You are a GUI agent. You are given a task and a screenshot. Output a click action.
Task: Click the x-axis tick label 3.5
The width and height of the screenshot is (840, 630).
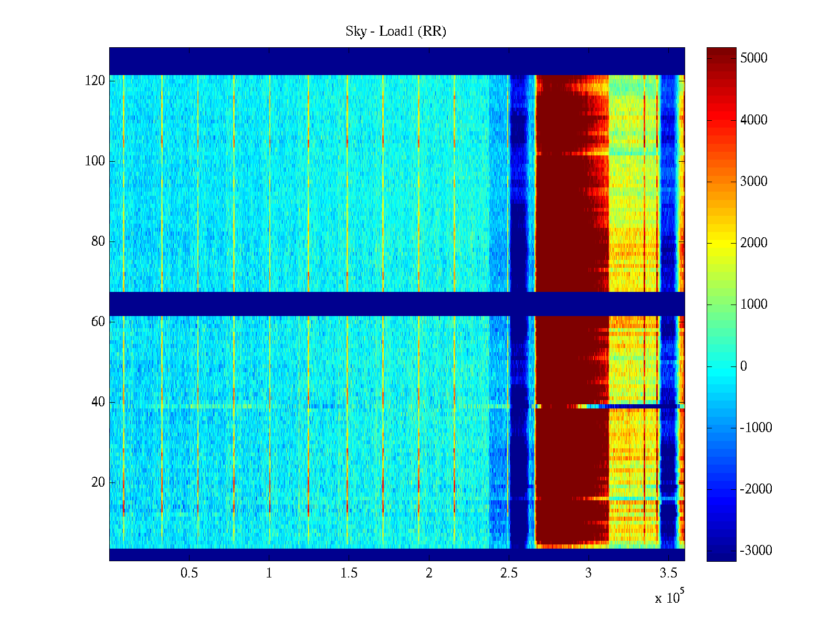point(668,573)
